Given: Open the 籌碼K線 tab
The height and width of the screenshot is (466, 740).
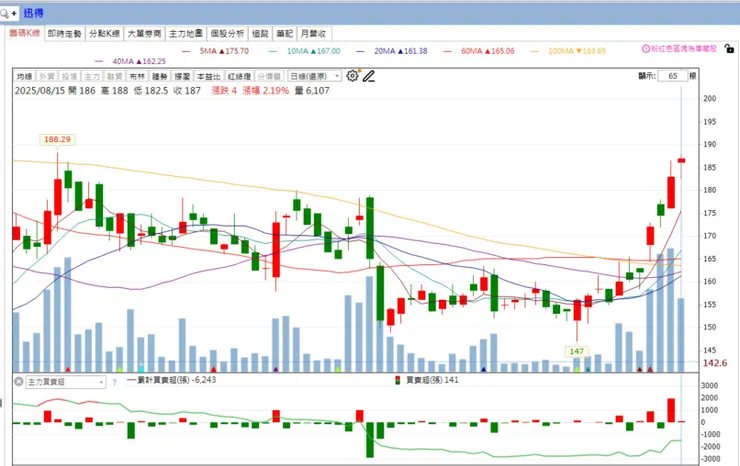Looking at the screenshot, I should 25,33.
